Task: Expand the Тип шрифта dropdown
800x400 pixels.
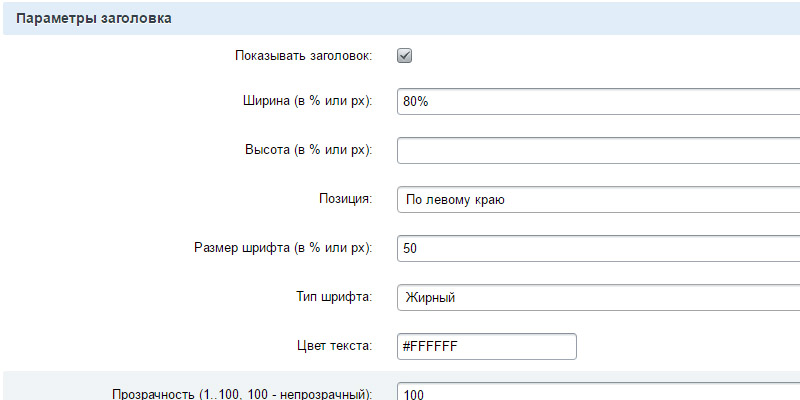Action: coord(598,297)
